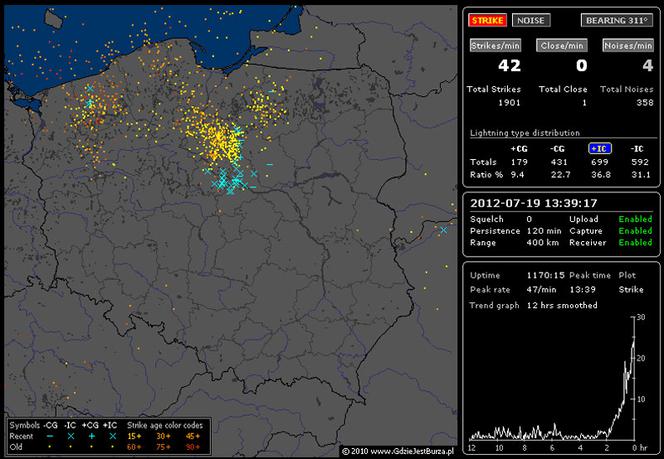
Task: Click the recent +IC cross symbol in legend
Action: click(112, 436)
